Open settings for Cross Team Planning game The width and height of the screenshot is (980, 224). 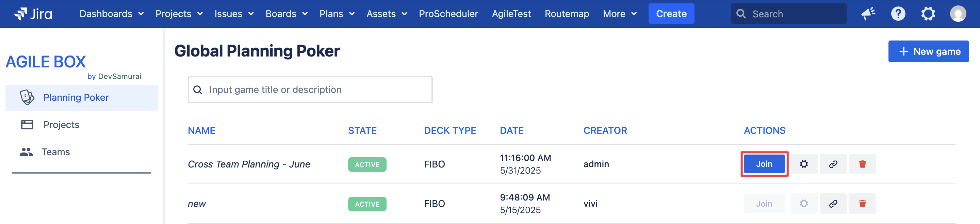(x=803, y=164)
